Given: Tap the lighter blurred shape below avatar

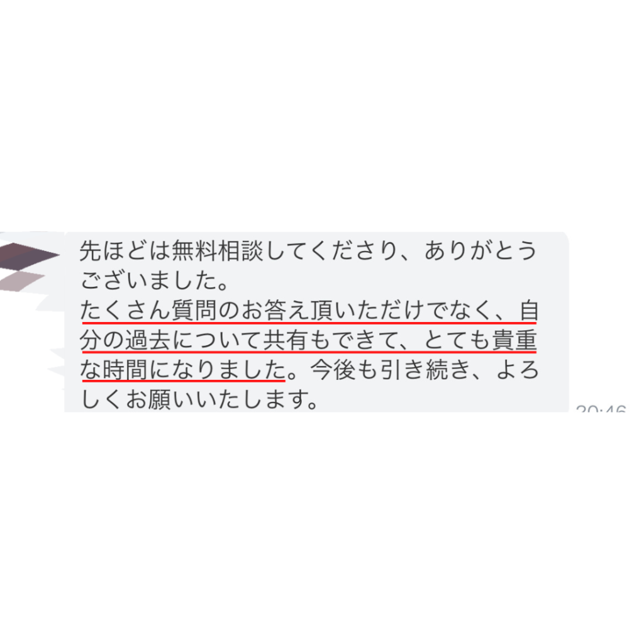Looking at the screenshot, I should point(21,280).
